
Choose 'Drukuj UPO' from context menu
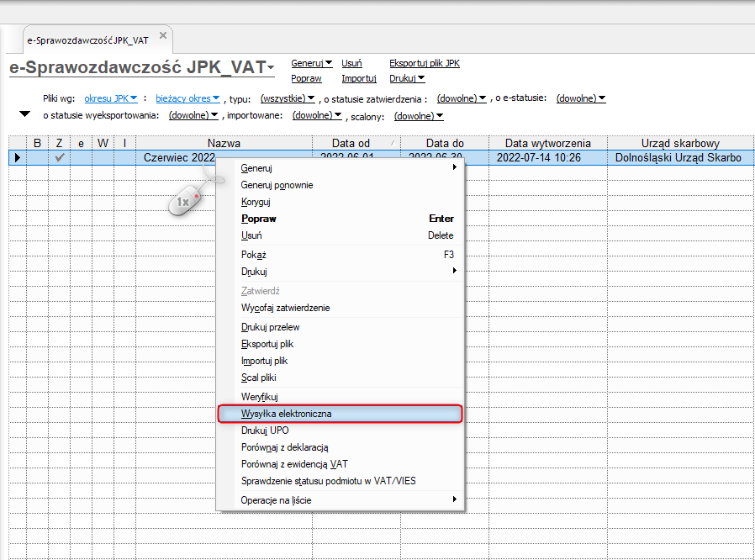340,431
